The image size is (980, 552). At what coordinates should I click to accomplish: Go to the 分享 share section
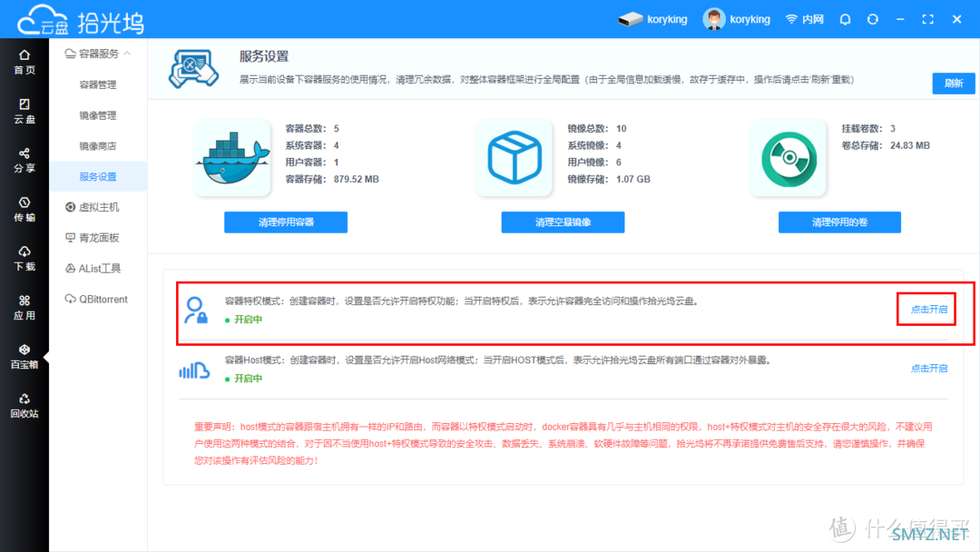24,160
